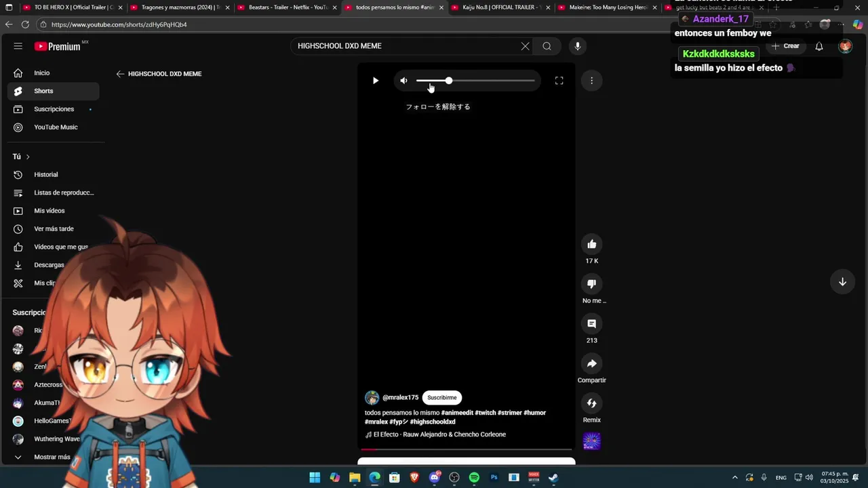
Task: Share the Short via Compartir
Action: pyautogui.click(x=591, y=364)
